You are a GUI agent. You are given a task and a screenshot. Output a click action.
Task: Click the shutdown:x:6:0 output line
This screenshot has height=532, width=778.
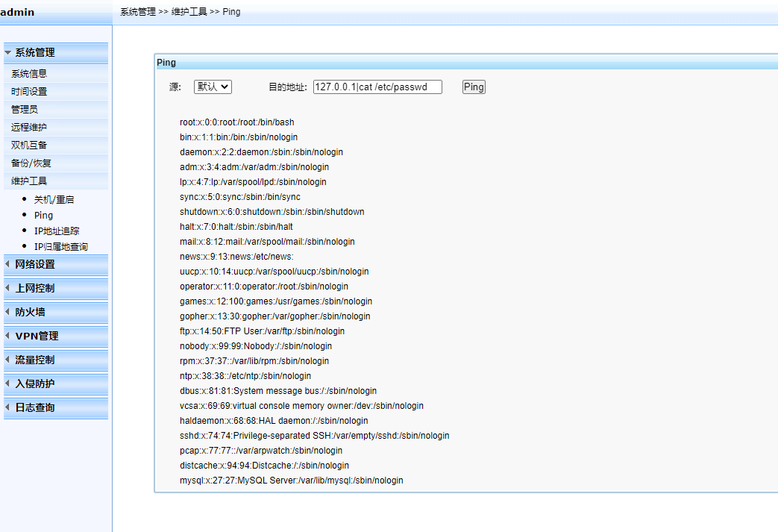point(272,211)
